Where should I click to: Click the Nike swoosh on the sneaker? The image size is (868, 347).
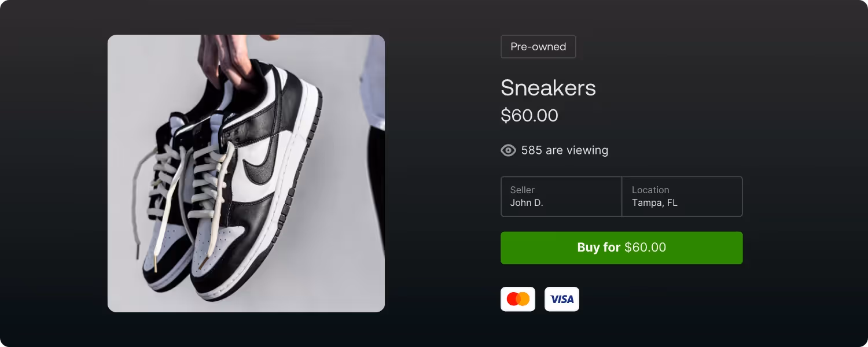click(x=260, y=168)
